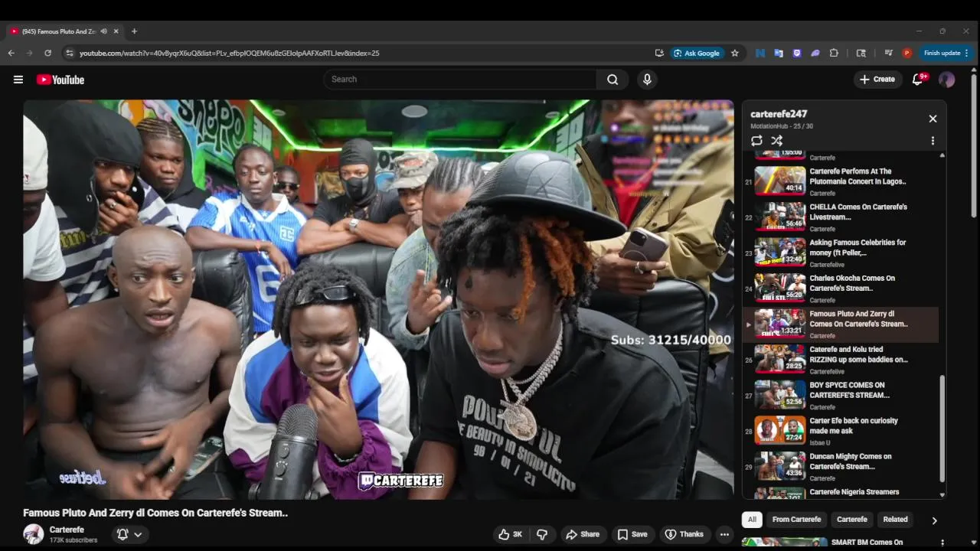This screenshot has width=980, height=551.
Task: Open Carterefe channel avatar
Action: 34,534
